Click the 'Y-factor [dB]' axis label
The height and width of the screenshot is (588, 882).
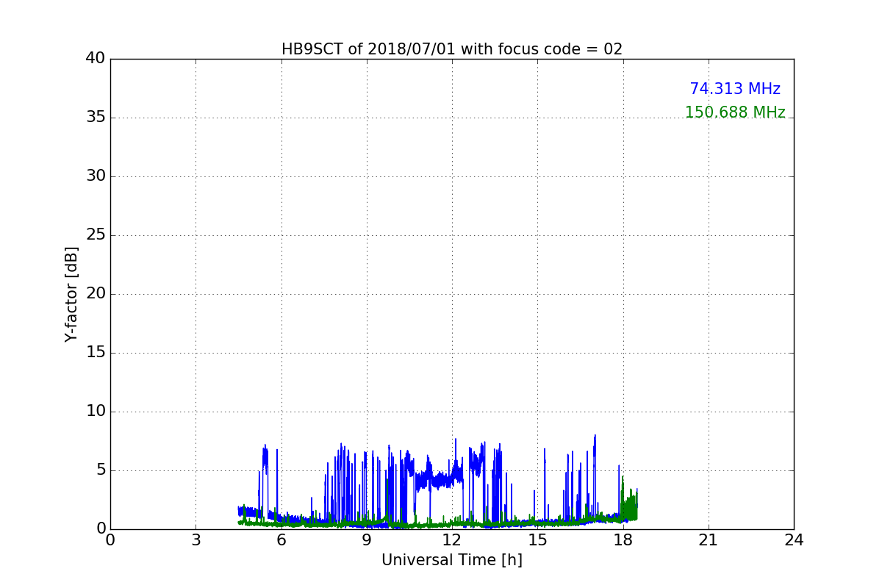point(71,294)
